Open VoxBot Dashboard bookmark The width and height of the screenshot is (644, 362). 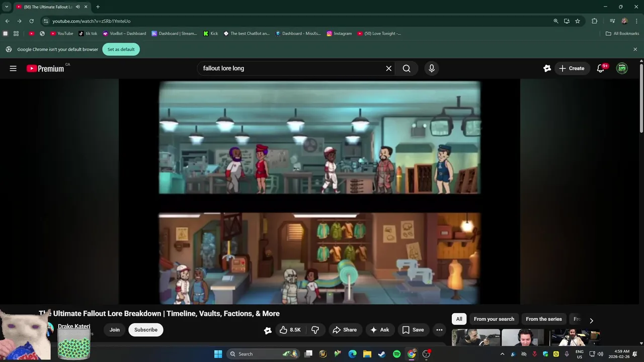[124, 34]
